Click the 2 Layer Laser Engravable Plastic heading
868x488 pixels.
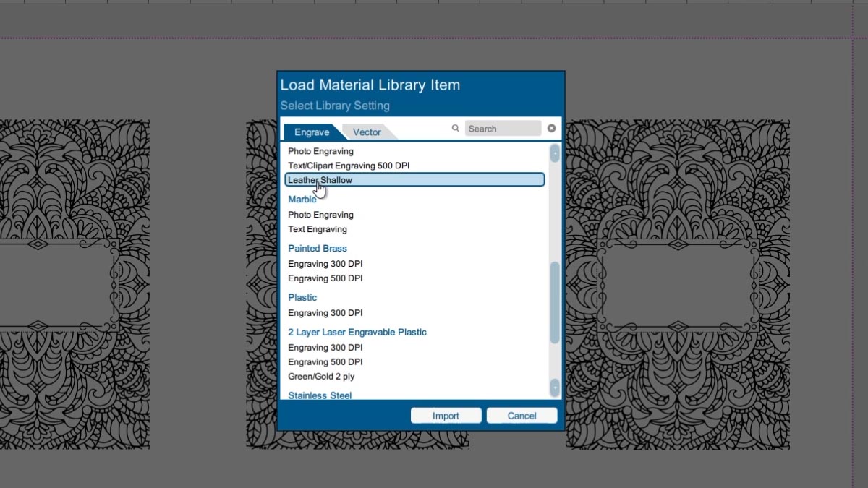click(x=357, y=332)
